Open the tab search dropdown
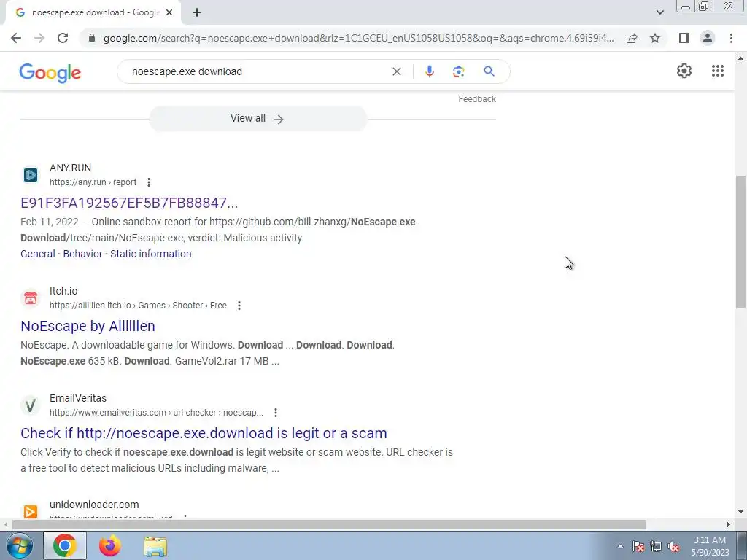 click(x=659, y=12)
